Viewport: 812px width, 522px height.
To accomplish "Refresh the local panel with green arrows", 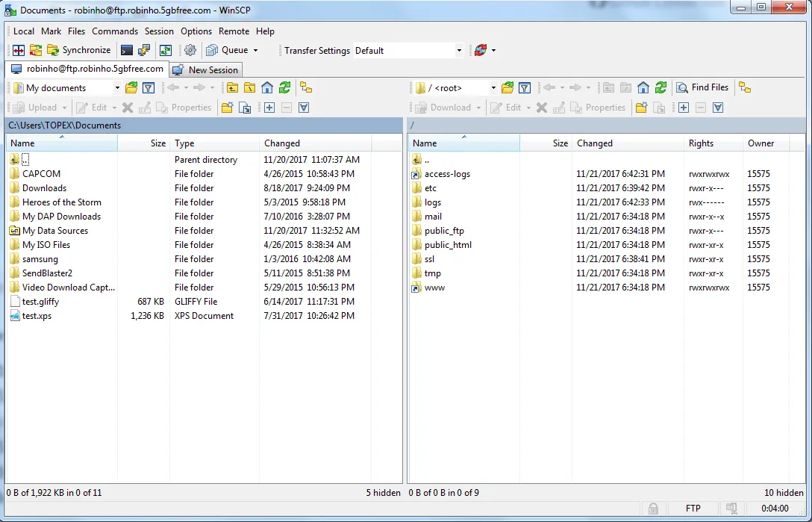I will (284, 87).
